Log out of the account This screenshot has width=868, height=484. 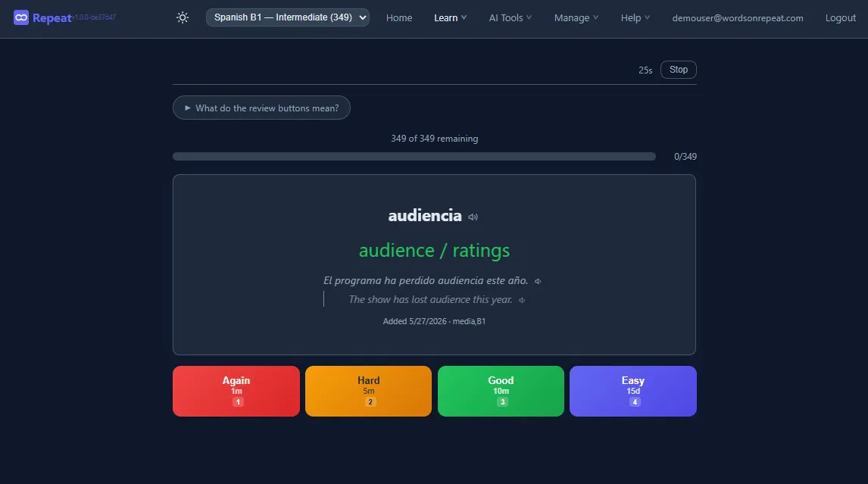coord(840,17)
